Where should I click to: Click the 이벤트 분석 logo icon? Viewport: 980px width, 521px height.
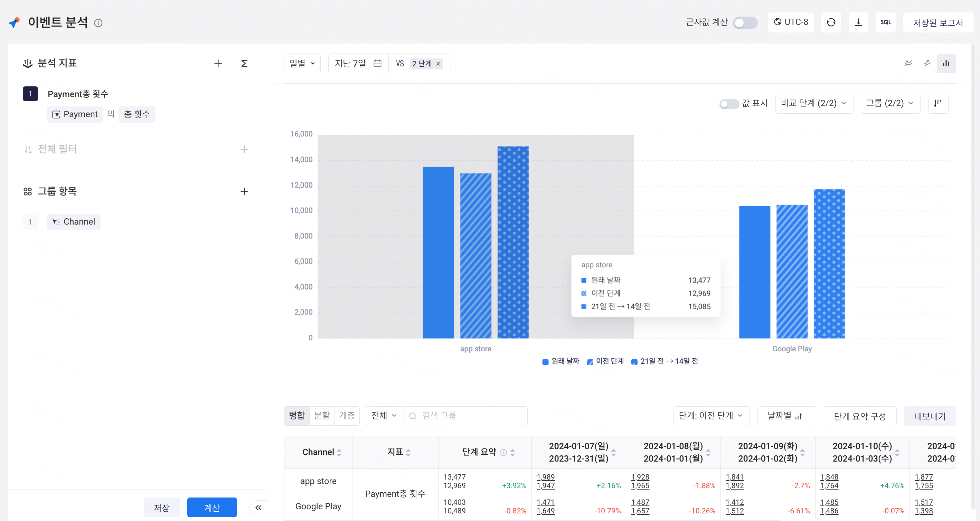(x=15, y=22)
